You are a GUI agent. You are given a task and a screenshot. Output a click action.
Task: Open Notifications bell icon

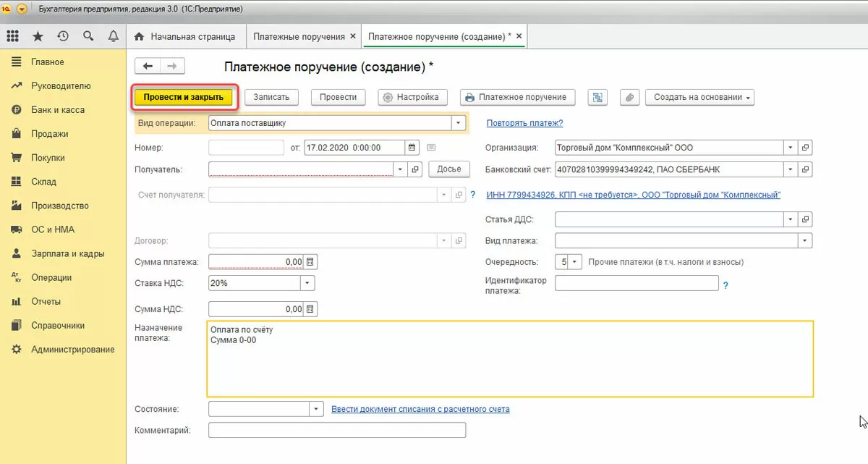113,35
